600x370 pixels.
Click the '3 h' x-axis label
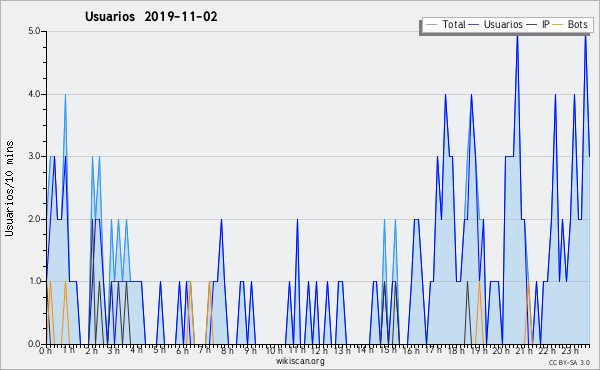pyautogui.click(x=113, y=350)
